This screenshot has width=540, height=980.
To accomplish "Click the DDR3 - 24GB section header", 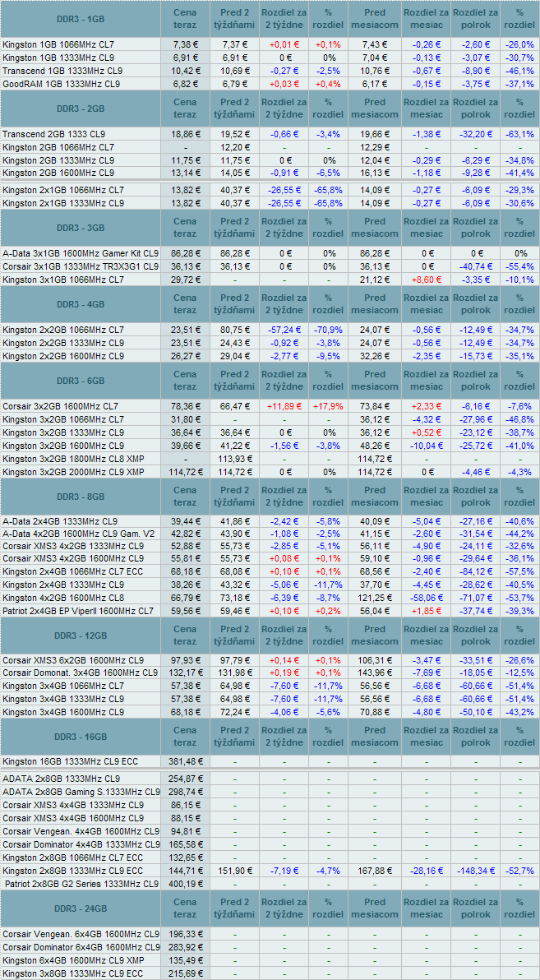I will click(x=80, y=908).
